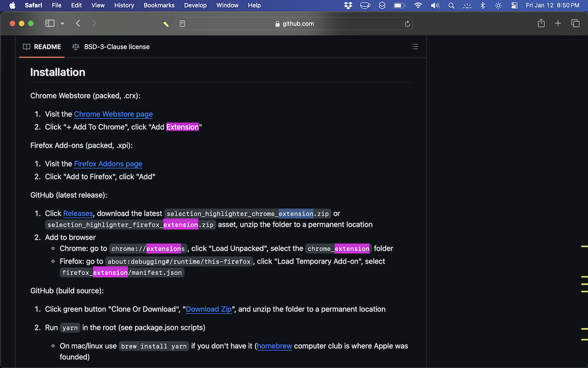The height and width of the screenshot is (368, 588).
Task: Open the Apple menu
Action: point(12,6)
